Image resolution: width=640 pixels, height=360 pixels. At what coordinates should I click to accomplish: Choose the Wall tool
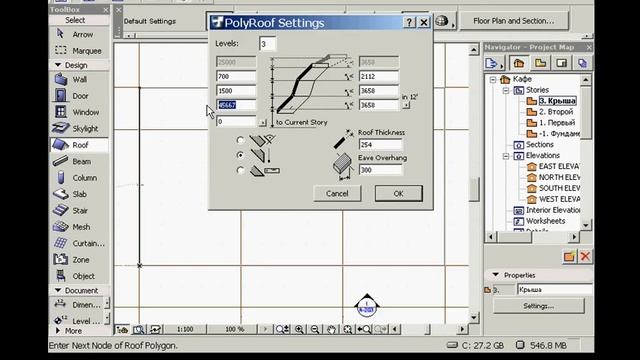(x=79, y=79)
